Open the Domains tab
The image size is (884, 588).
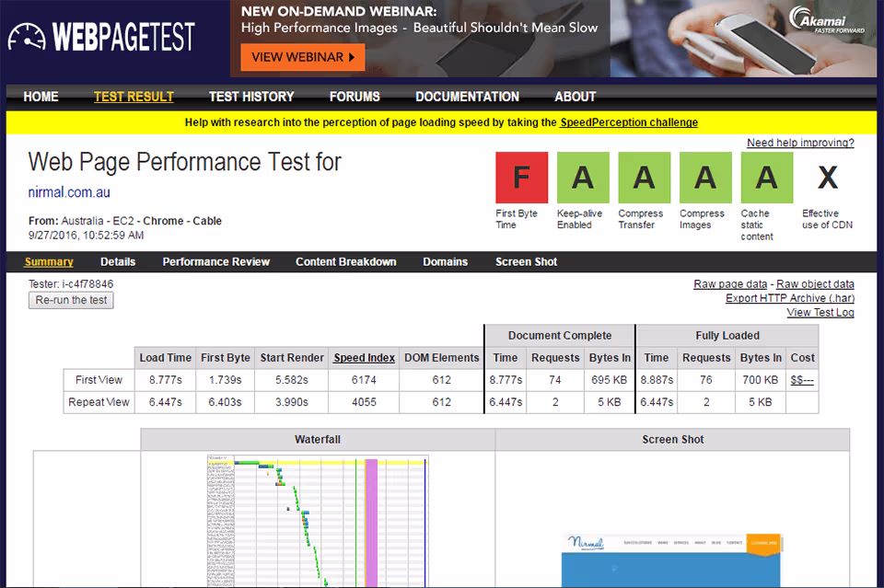(x=446, y=262)
